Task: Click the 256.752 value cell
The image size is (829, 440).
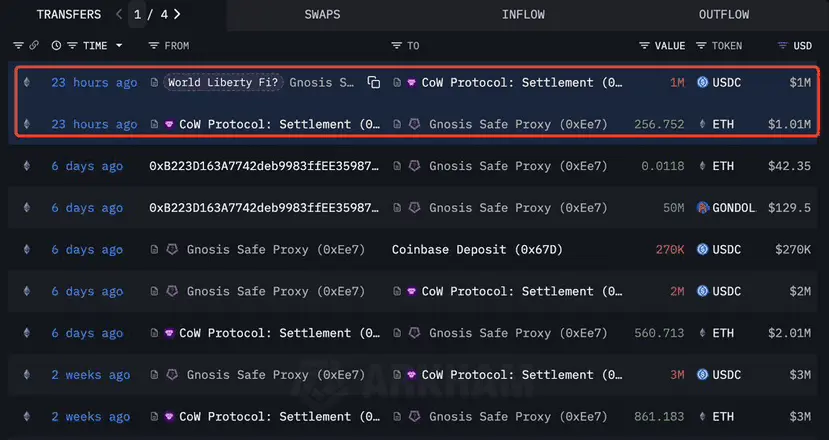Action: (659, 124)
